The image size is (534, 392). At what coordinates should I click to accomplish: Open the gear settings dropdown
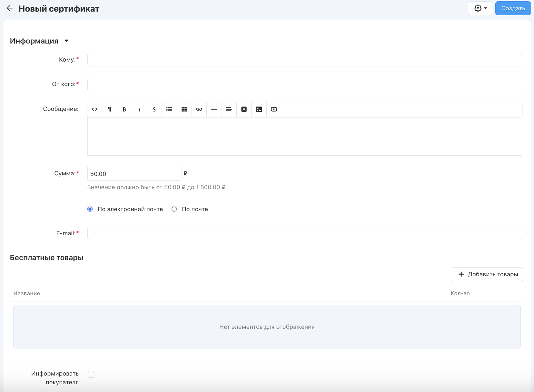coord(480,8)
